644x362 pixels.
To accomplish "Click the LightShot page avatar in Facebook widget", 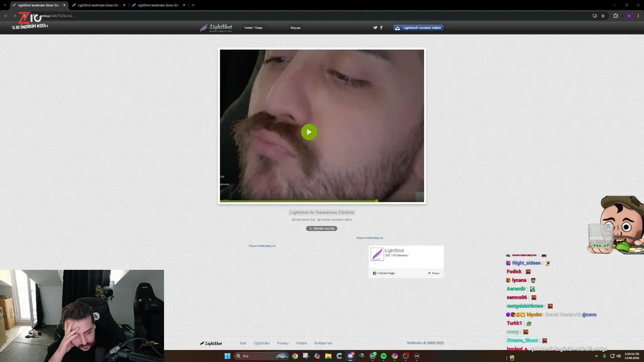I will pyautogui.click(x=377, y=254).
